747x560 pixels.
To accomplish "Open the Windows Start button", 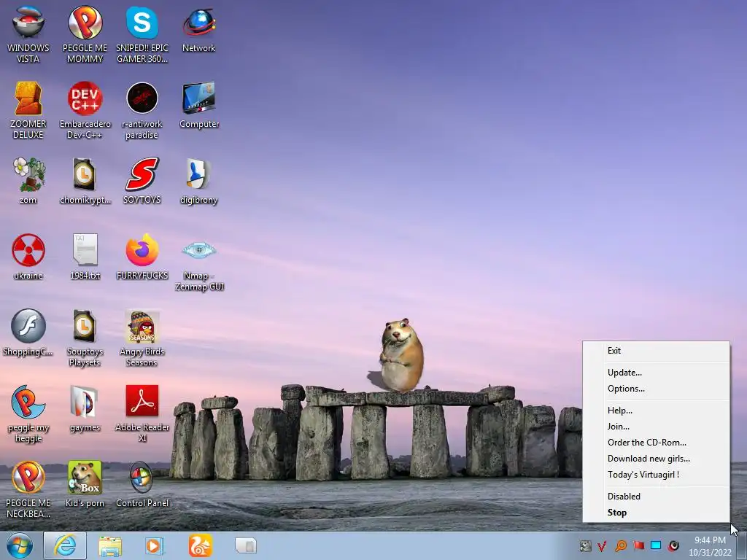I will tap(20, 545).
